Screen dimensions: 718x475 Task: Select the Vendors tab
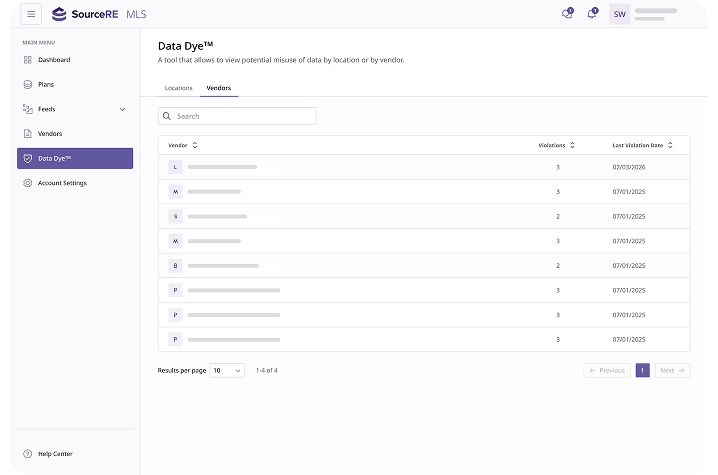coord(218,88)
